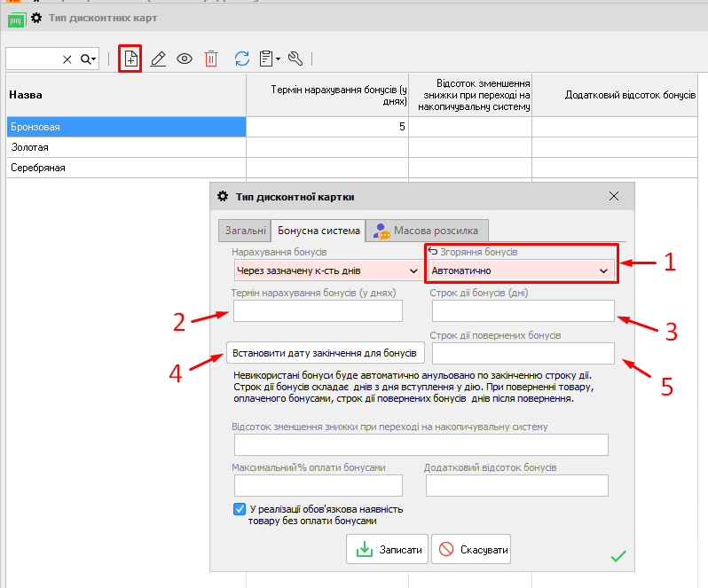Open the Масова розсилка tab

coord(427,231)
